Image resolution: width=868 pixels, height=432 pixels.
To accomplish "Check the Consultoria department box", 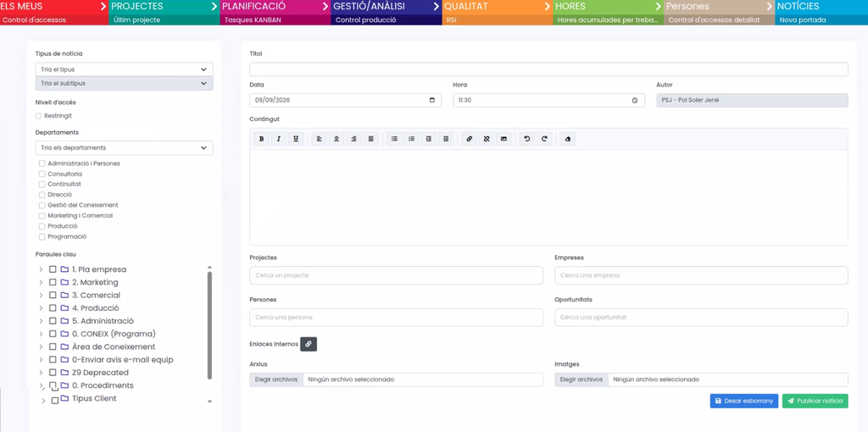I will 42,174.
